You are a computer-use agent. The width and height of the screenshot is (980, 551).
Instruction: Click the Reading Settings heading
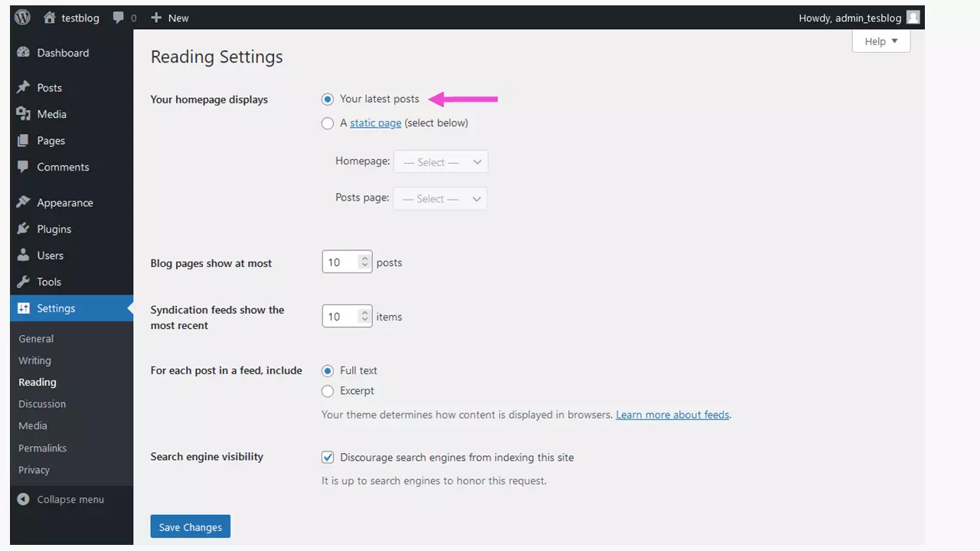(217, 57)
